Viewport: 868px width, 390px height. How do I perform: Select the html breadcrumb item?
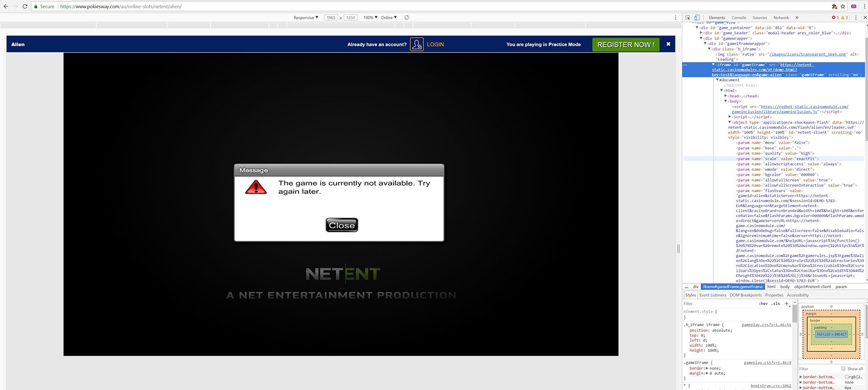pyautogui.click(x=771, y=287)
